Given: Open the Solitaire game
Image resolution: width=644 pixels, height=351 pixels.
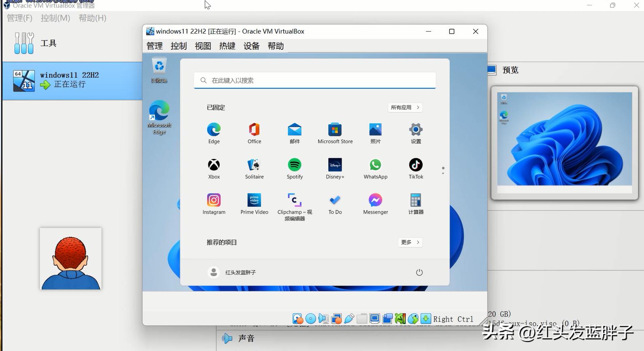Looking at the screenshot, I should (254, 169).
